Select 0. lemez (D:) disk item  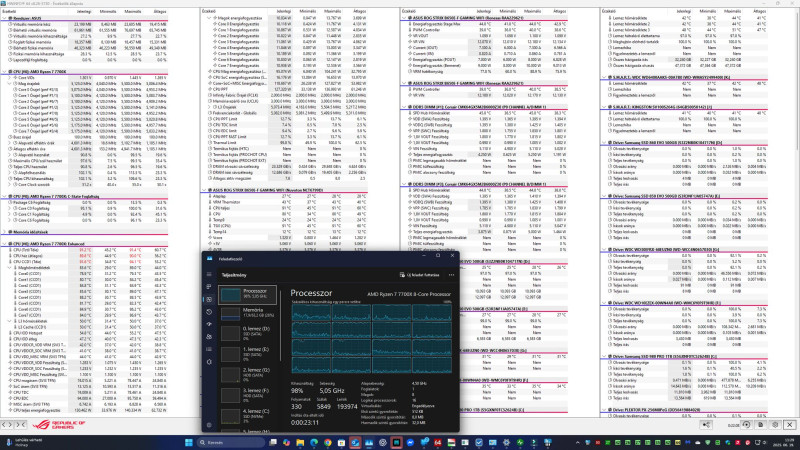click(x=248, y=333)
